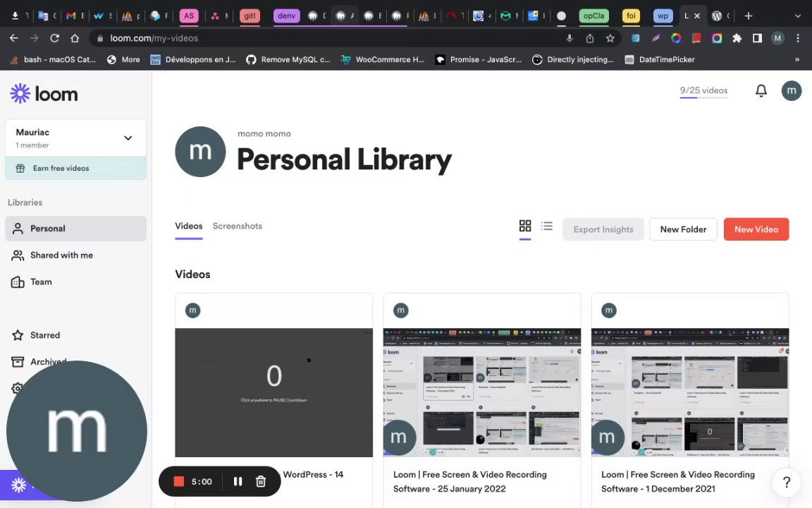Delete the recording with the trash icon

(x=261, y=482)
